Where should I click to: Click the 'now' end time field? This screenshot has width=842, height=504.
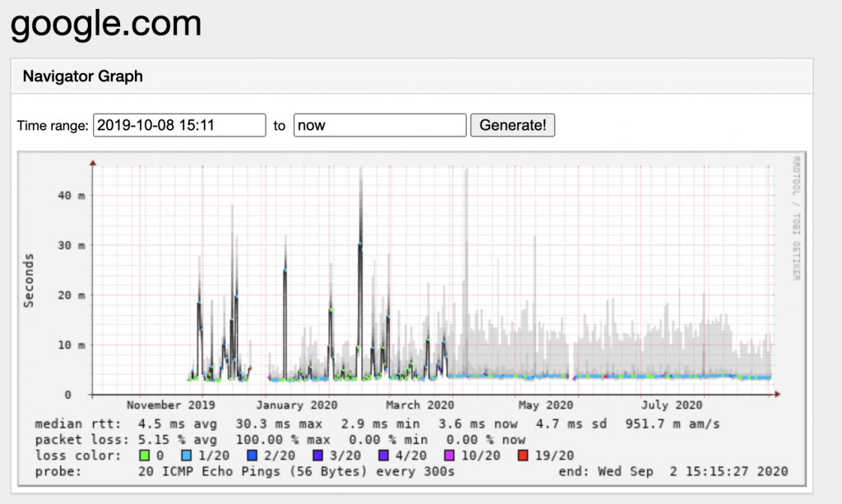379,125
